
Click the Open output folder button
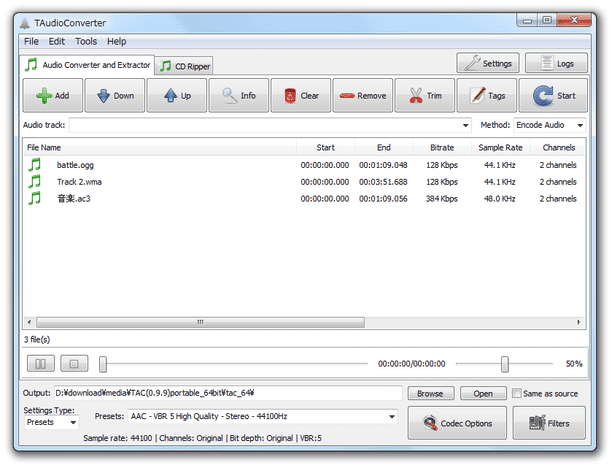483,393
